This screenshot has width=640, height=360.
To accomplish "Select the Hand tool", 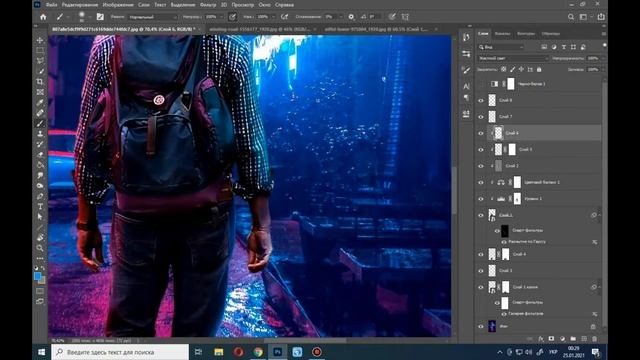I will [40, 238].
